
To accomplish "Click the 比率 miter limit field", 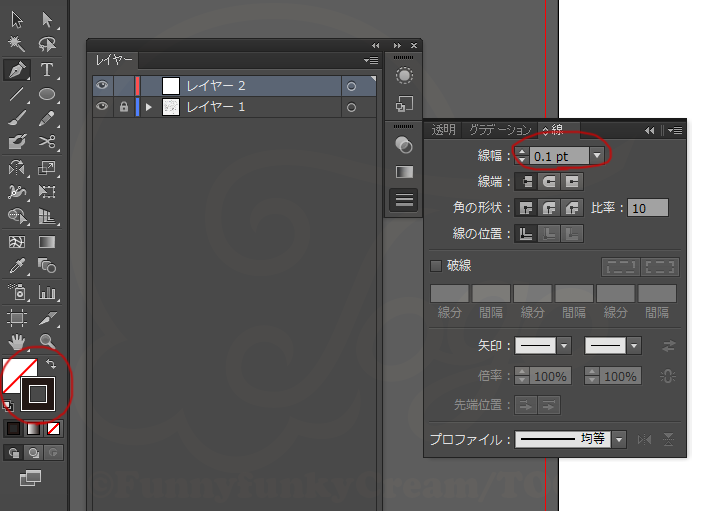I will click(x=648, y=208).
